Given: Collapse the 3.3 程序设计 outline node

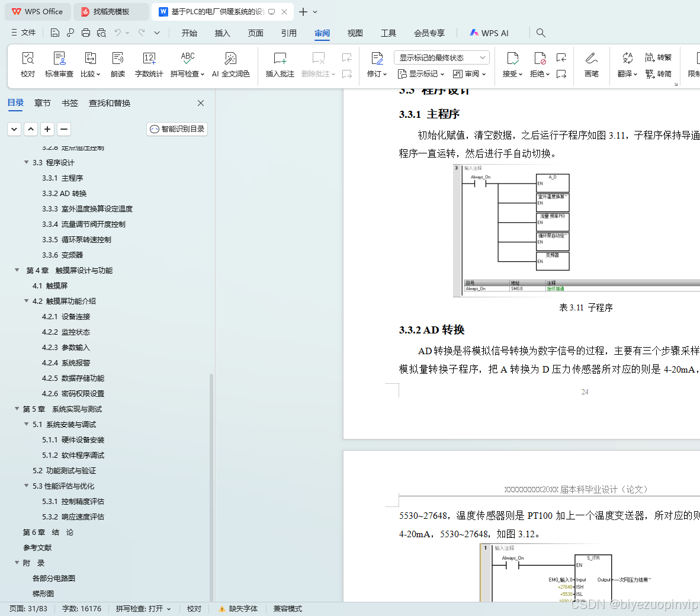Looking at the screenshot, I should click(x=26, y=162).
